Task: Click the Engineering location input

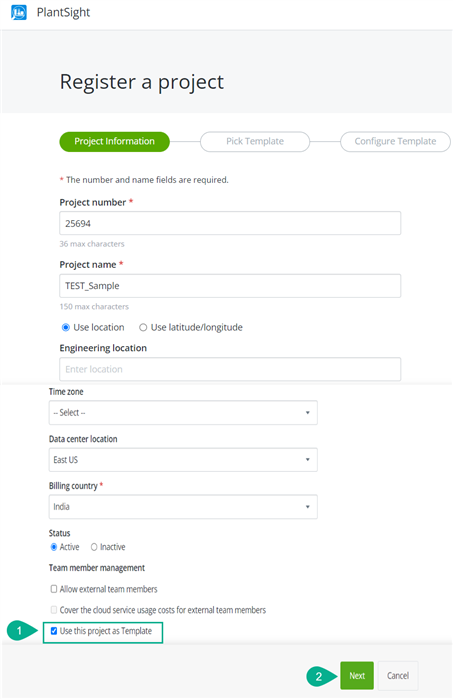Action: click(230, 369)
